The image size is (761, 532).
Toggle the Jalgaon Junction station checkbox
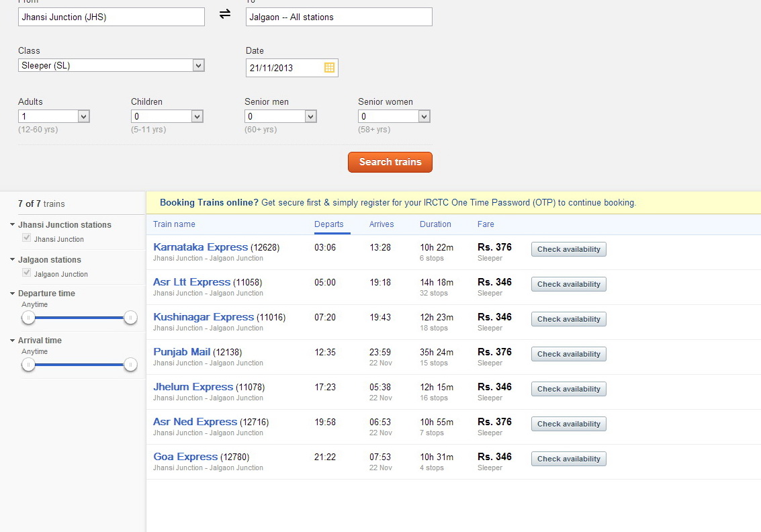click(27, 273)
